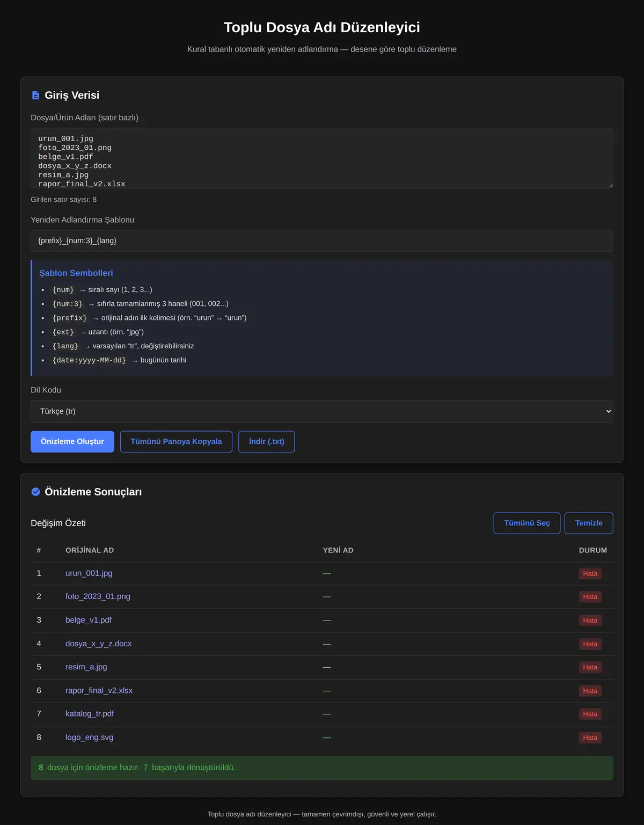Open the Dil Kodu dropdown showing Türkçe (tr)
Image resolution: width=644 pixels, height=825 pixels.
click(x=322, y=411)
